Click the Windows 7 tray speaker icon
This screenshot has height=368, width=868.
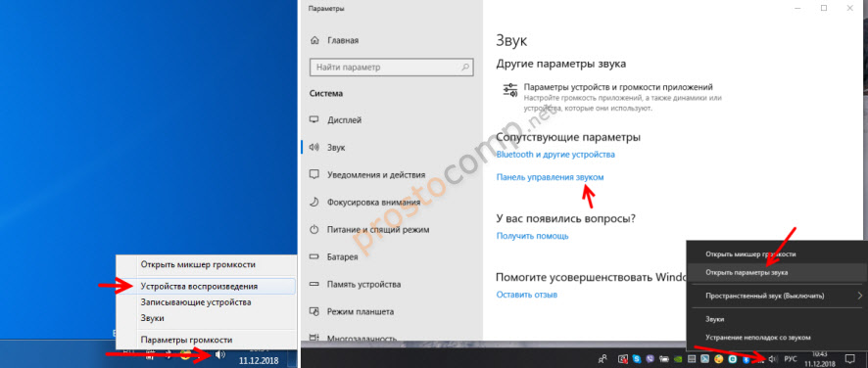[219, 354]
